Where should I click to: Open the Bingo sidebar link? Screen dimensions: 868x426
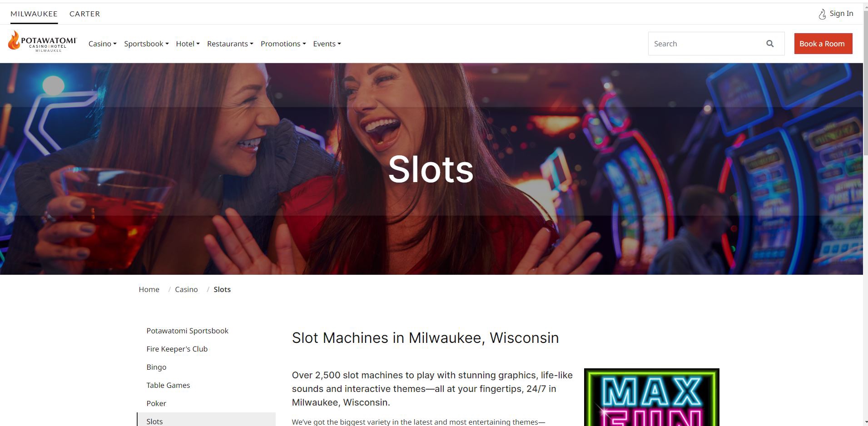156,367
